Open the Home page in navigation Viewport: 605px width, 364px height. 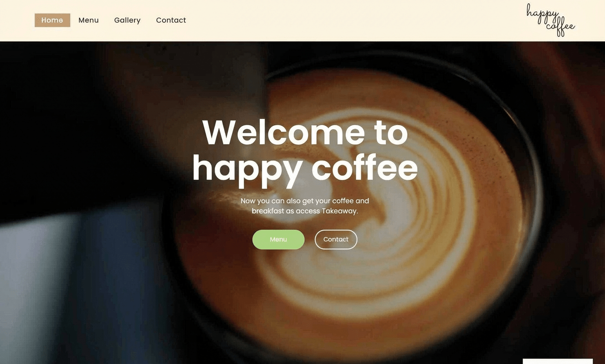(52, 20)
